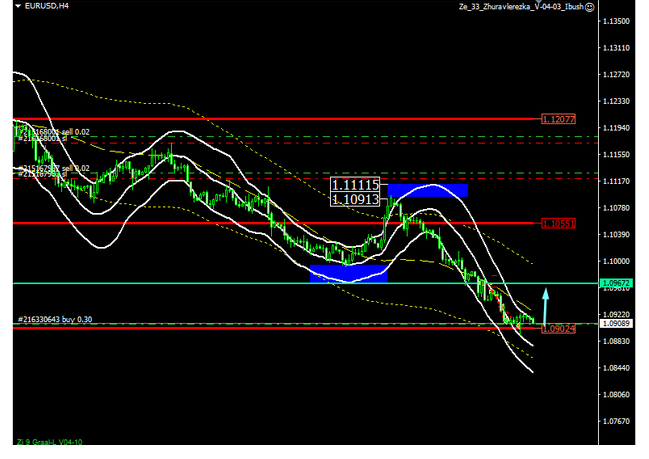Click the 1.07670 price scale value
649x459 pixels.
[x=616, y=421]
